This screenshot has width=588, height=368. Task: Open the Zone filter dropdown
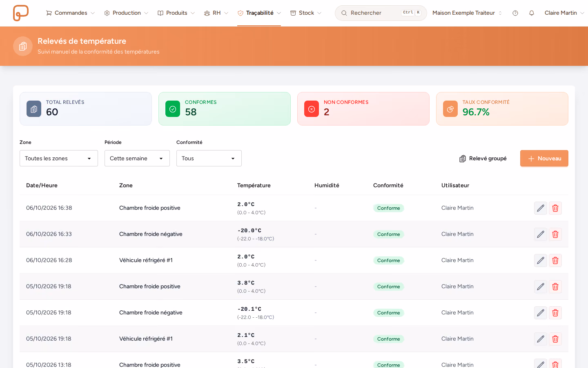coord(59,158)
